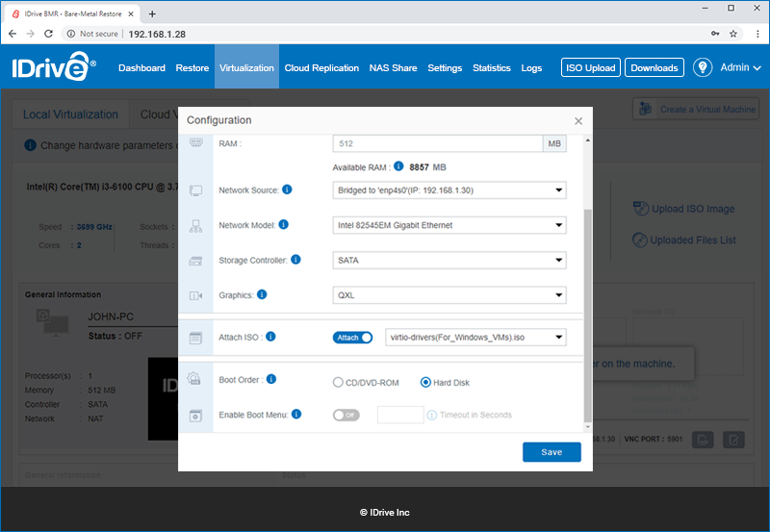This screenshot has width=770, height=532.
Task: Bookmark this page with the star icon
Action: [x=733, y=34]
